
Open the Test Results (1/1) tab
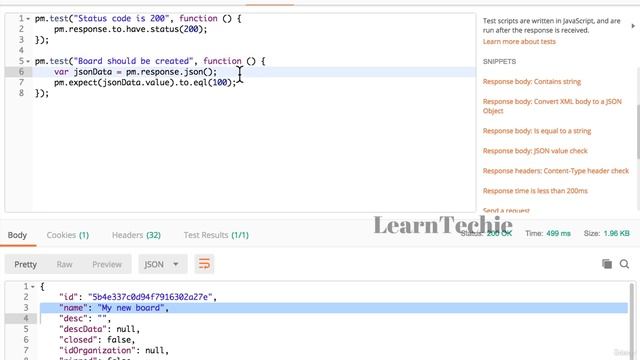coord(216,235)
